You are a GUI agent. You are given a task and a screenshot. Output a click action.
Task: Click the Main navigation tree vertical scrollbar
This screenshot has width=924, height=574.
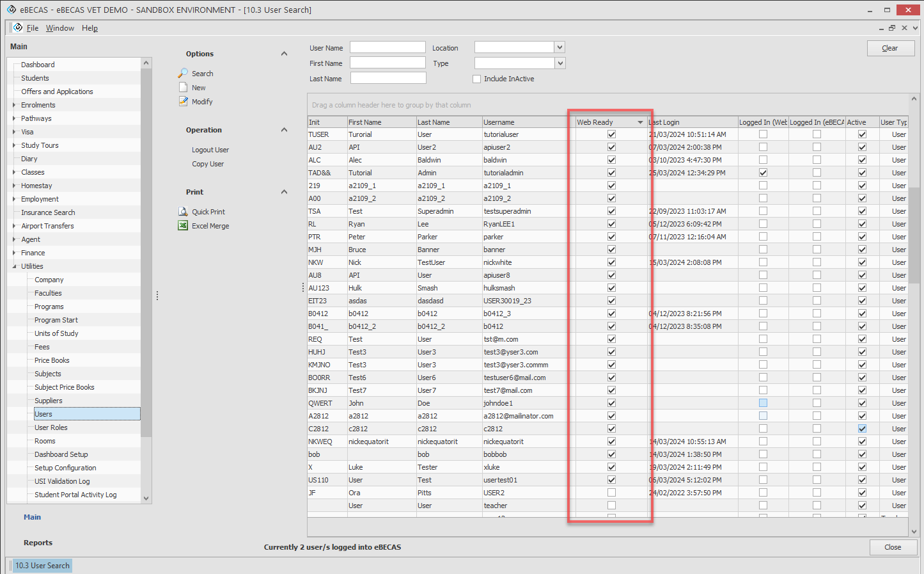(146, 256)
